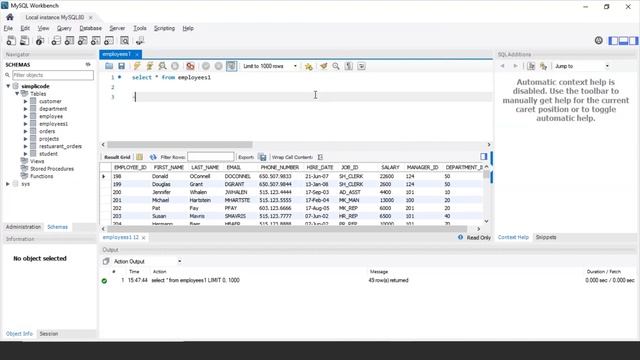640x360 pixels.
Task: Open the Query menu
Action: (64, 28)
